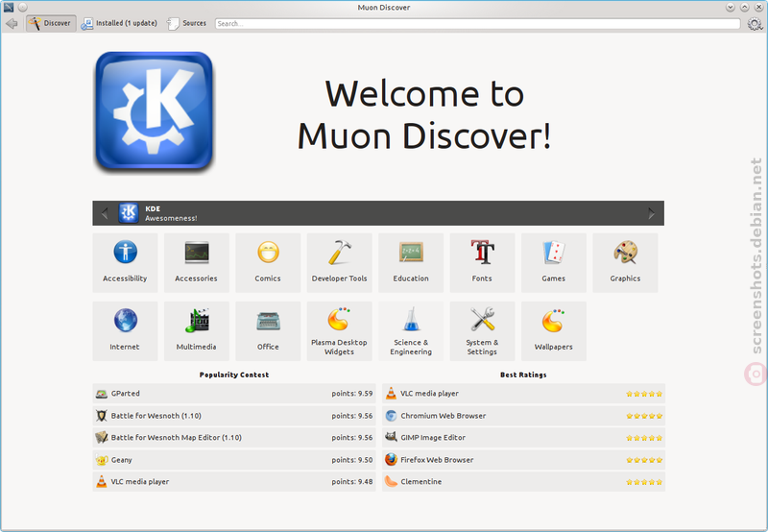Screen dimensions: 768x532
Task: Open GParted in Popularity Contest
Action: coord(234,394)
